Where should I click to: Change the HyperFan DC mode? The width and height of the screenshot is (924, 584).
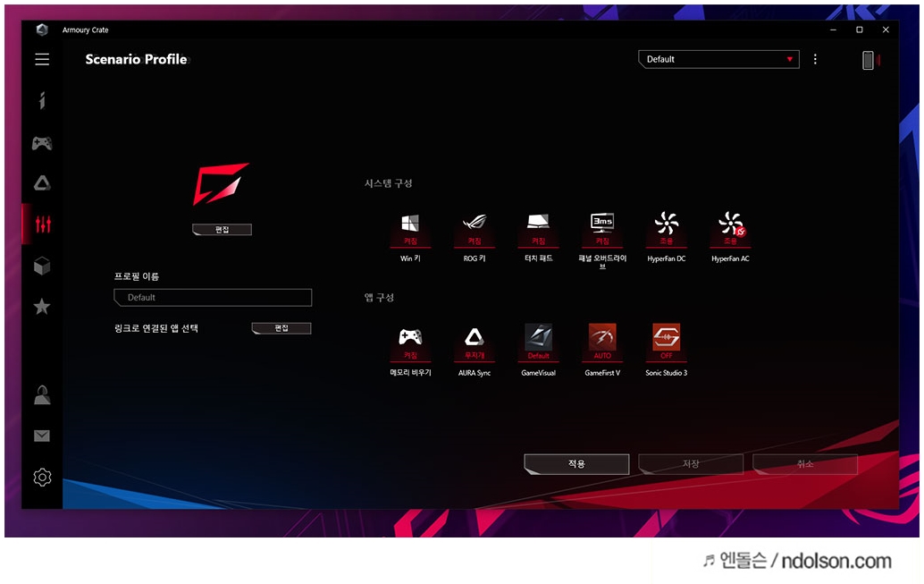coord(667,229)
